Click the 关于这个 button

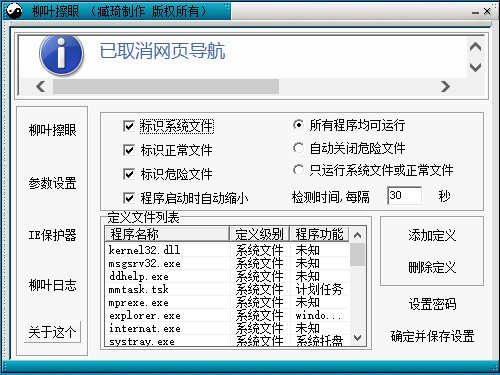[x=52, y=332]
